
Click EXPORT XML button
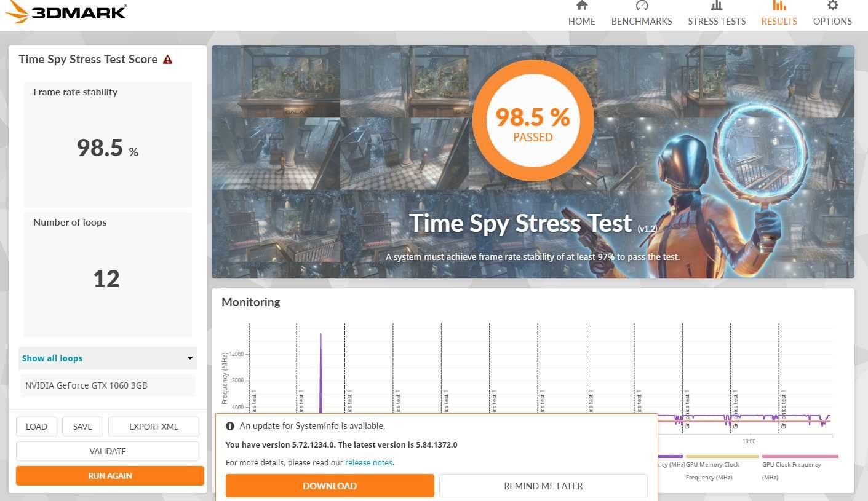click(154, 427)
